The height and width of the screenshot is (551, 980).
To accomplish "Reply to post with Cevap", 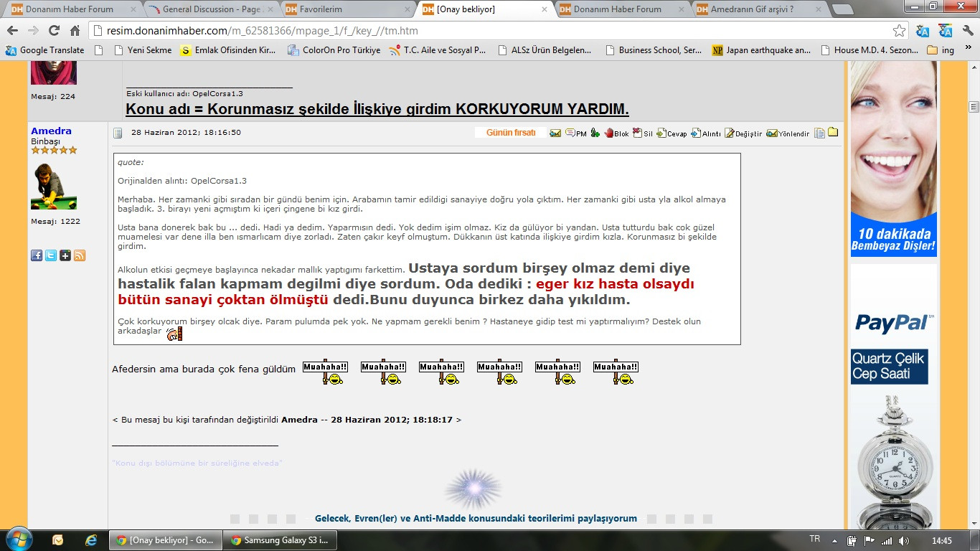I will click(x=672, y=133).
